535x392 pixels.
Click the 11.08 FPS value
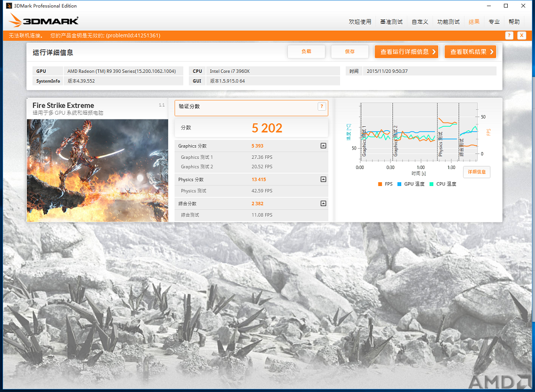click(x=262, y=215)
